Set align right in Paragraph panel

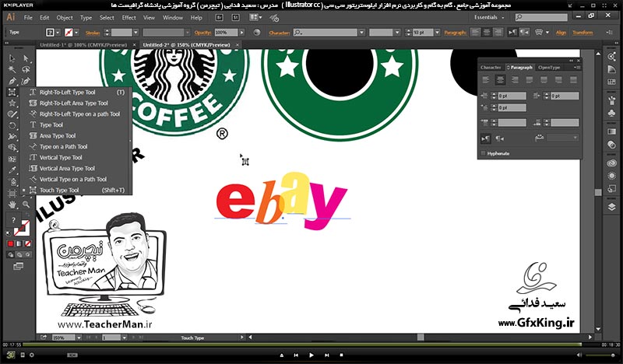515,80
